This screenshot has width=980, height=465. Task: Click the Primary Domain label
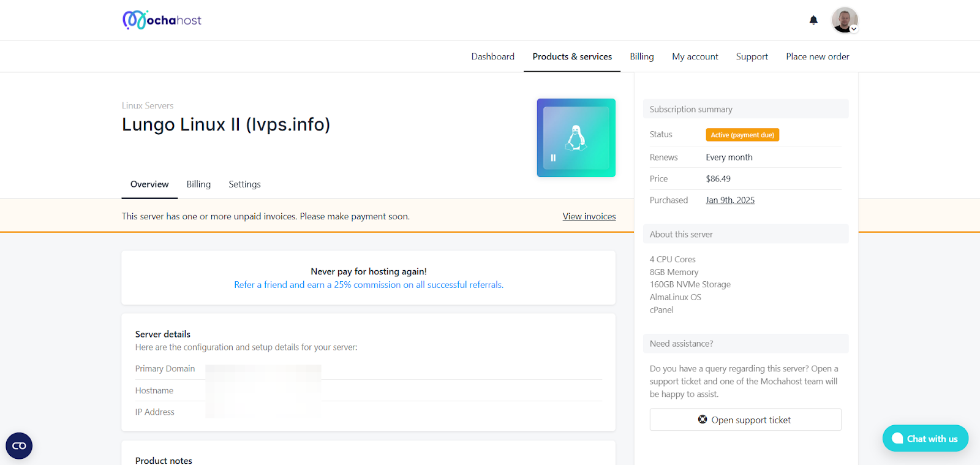(165, 369)
